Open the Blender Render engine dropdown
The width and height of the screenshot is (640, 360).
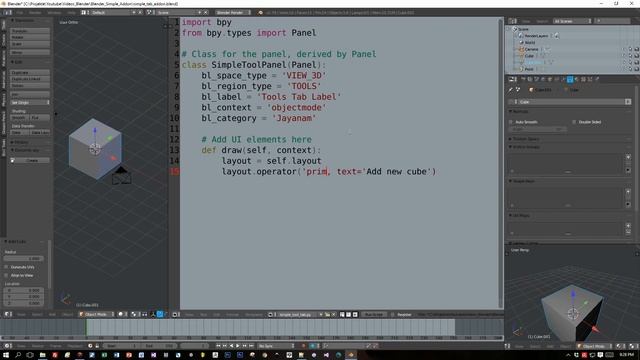coord(233,13)
